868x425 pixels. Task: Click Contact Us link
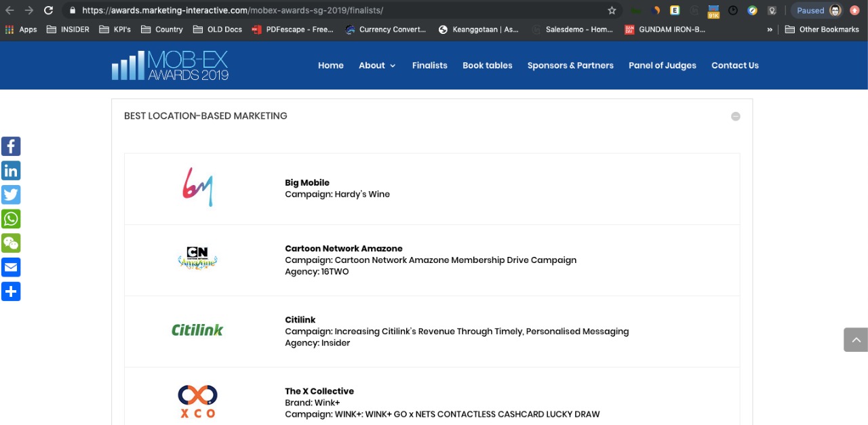(734, 66)
